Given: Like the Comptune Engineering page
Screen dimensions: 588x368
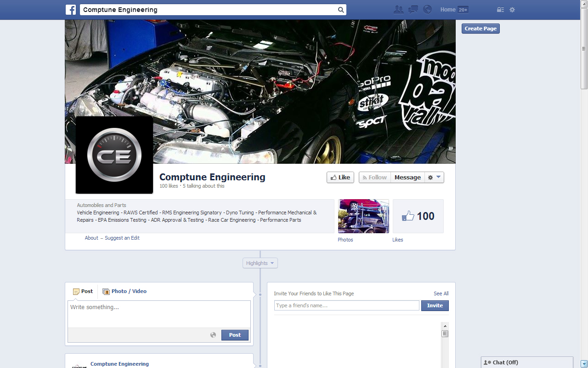Looking at the screenshot, I should tap(340, 178).
